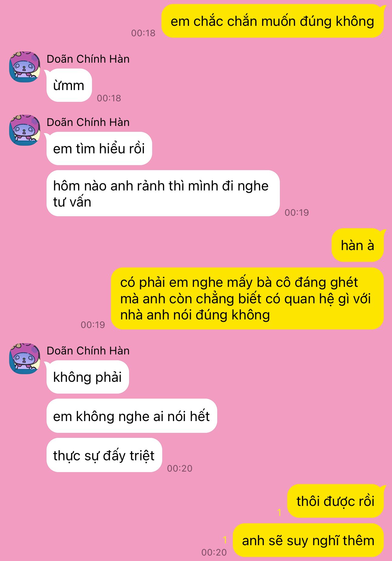The width and height of the screenshot is (392, 561).
Task: Tap the read count beside 'thôi được rồi'
Action: click(x=279, y=513)
